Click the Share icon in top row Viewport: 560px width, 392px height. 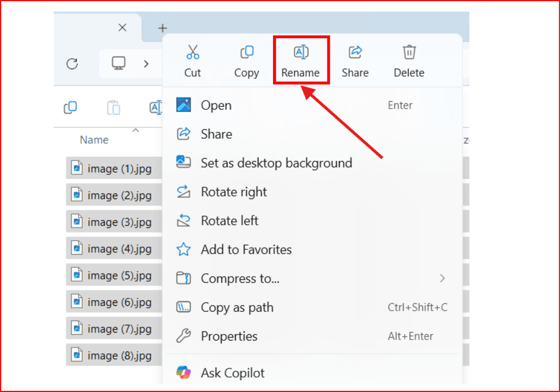point(355,53)
